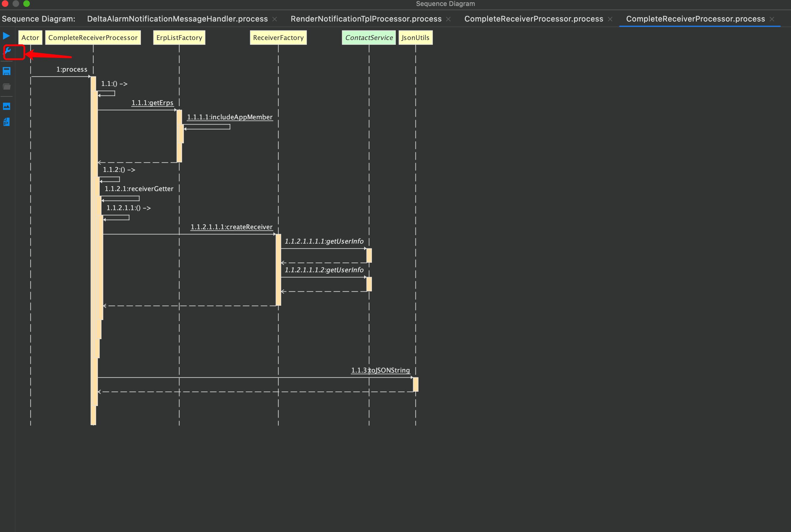
Task: Open the 1.1.1:getErps method link
Action: (152, 103)
